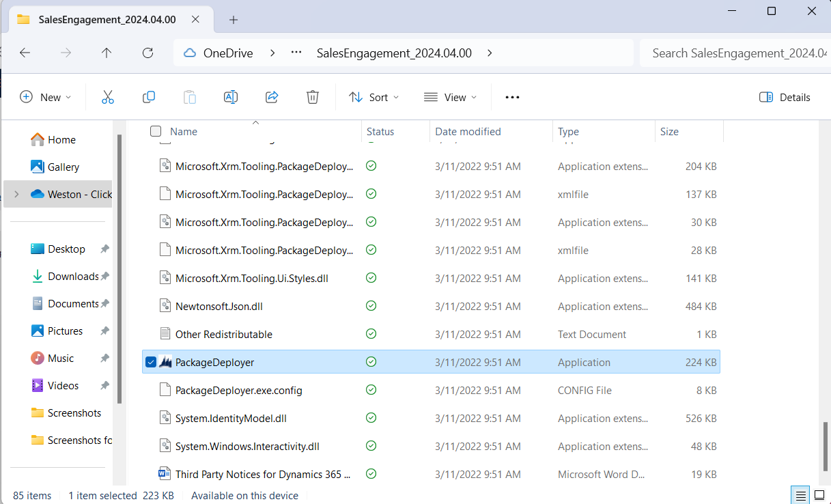831x504 pixels.
Task: Click the Word document icon for Third Party Notices
Action: click(164, 474)
